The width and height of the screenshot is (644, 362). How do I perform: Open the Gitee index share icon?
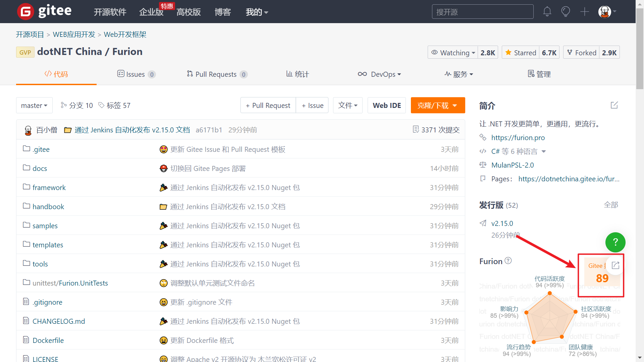(615, 265)
